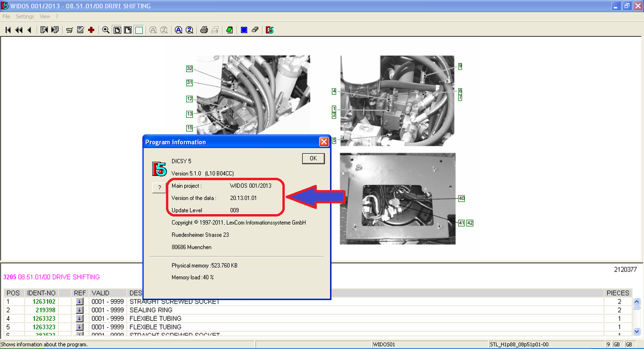
Task: Click hotspot label 31 in diagram
Action: pyautogui.click(x=190, y=83)
